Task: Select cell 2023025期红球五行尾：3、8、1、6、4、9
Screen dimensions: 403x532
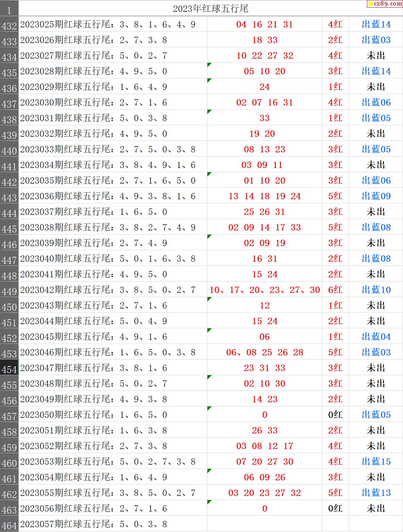Action: click(113, 24)
